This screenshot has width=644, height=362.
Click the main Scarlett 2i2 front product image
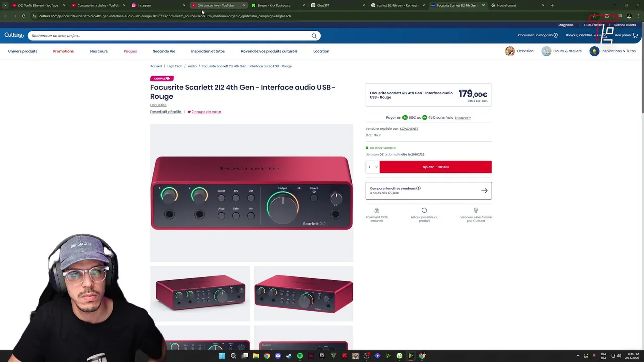point(252,193)
